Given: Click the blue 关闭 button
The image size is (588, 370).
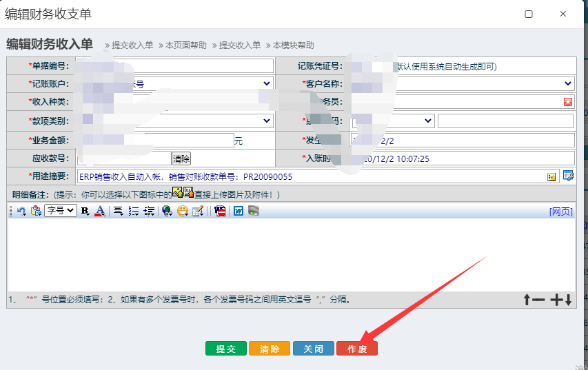Looking at the screenshot, I should tap(314, 348).
